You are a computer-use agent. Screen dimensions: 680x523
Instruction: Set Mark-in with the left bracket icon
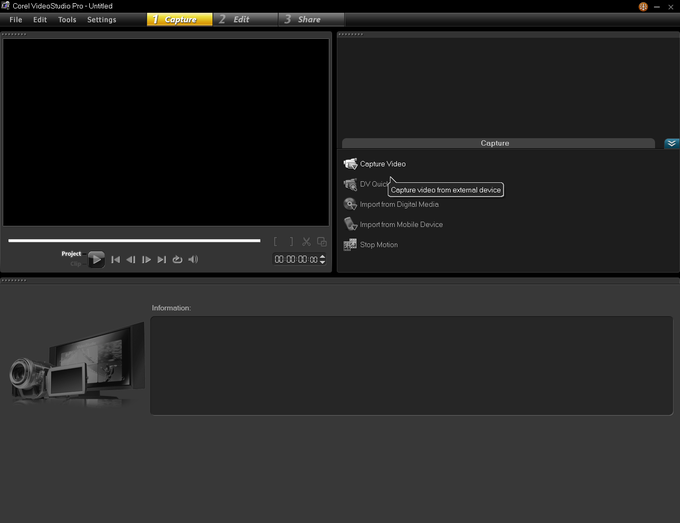[275, 242]
